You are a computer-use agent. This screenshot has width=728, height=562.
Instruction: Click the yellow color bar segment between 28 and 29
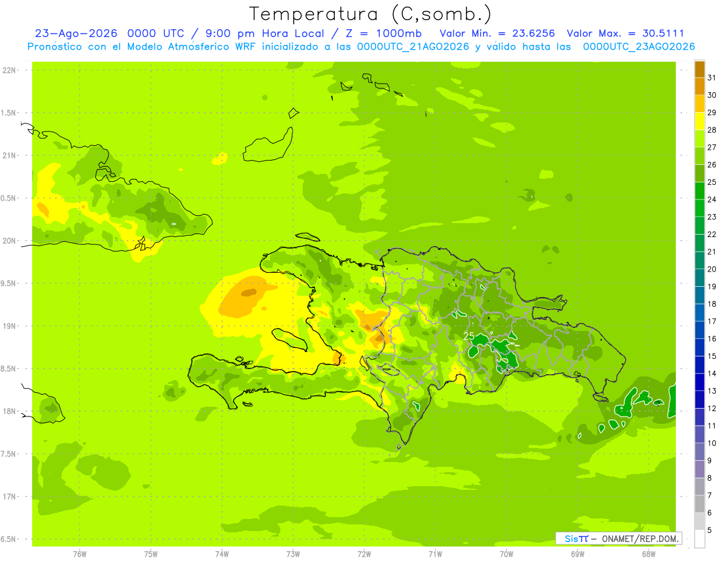(699, 121)
